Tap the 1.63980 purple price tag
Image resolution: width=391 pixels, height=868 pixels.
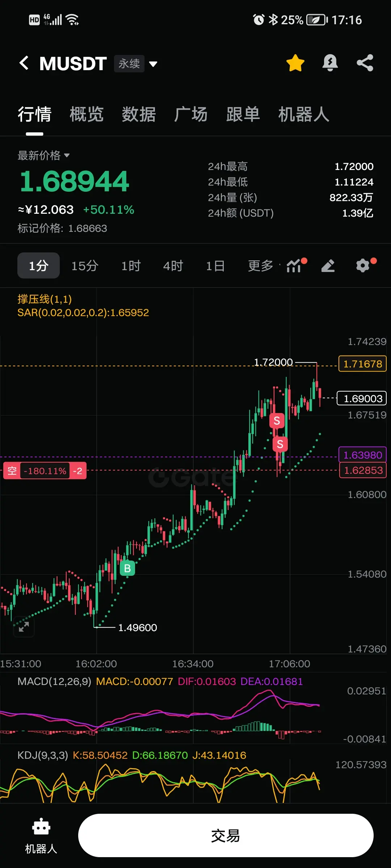(363, 455)
